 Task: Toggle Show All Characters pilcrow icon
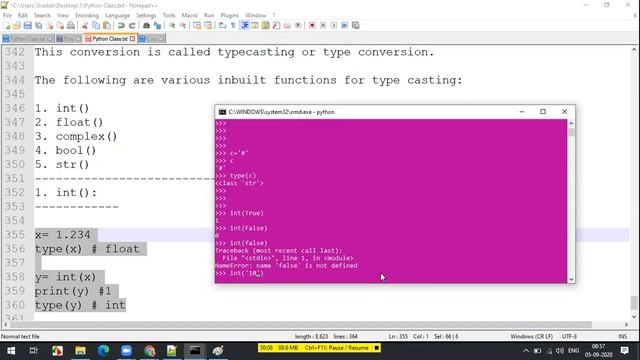[233, 26]
